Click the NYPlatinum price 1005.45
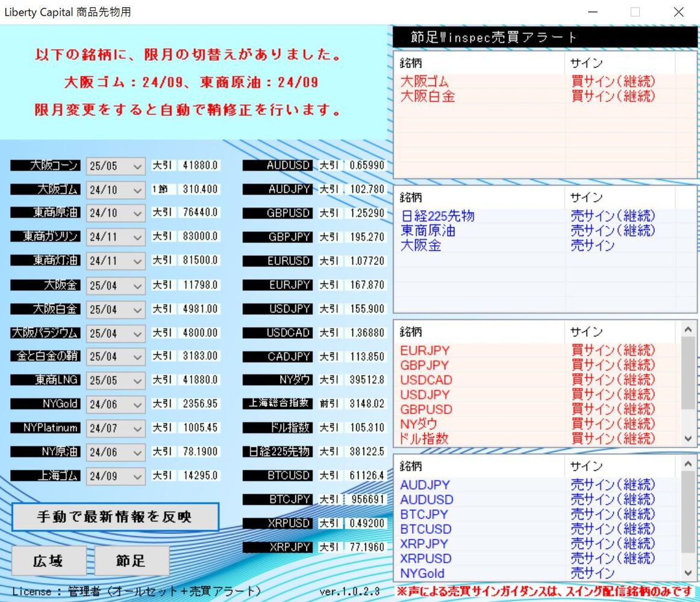 click(200, 427)
